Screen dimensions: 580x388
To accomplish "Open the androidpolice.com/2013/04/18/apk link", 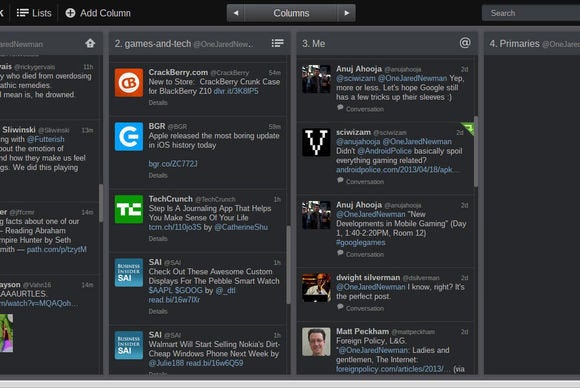I will [x=398, y=170].
